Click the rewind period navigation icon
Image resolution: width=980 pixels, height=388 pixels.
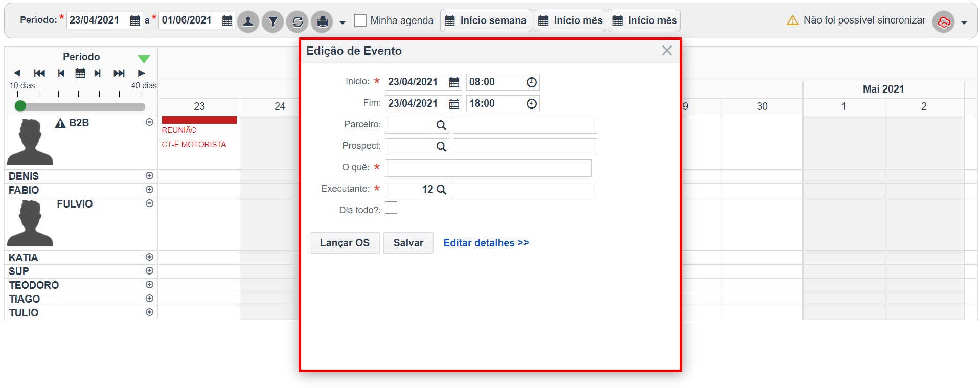coord(39,73)
